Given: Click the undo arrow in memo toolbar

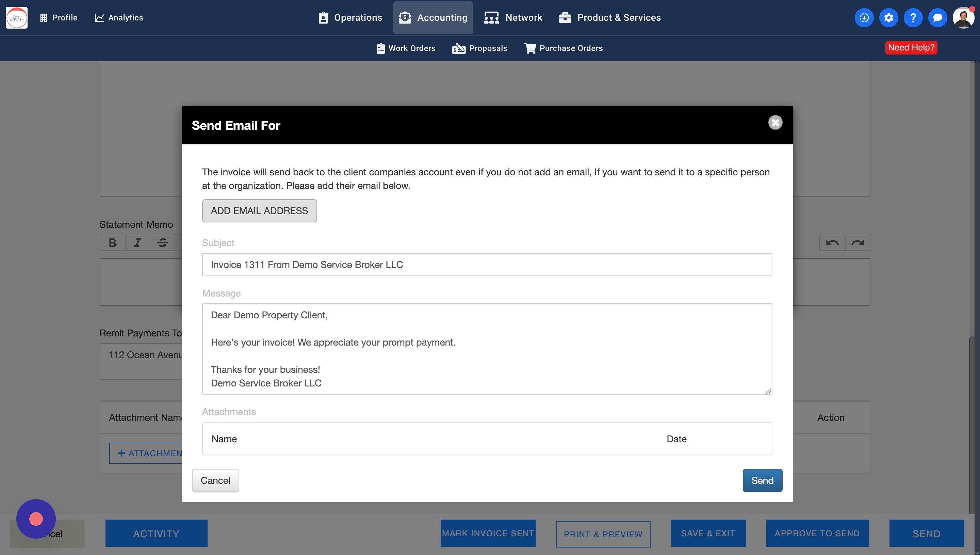Looking at the screenshot, I should tap(832, 243).
